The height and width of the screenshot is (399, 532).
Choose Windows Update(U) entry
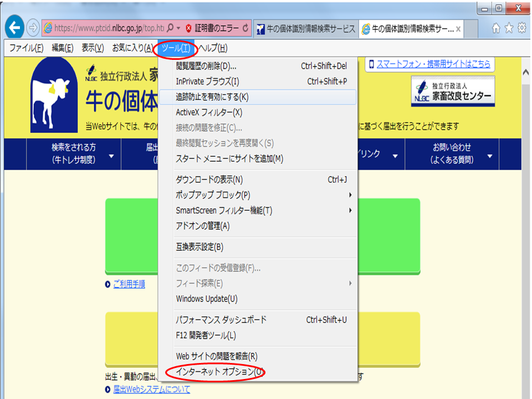(x=258, y=299)
